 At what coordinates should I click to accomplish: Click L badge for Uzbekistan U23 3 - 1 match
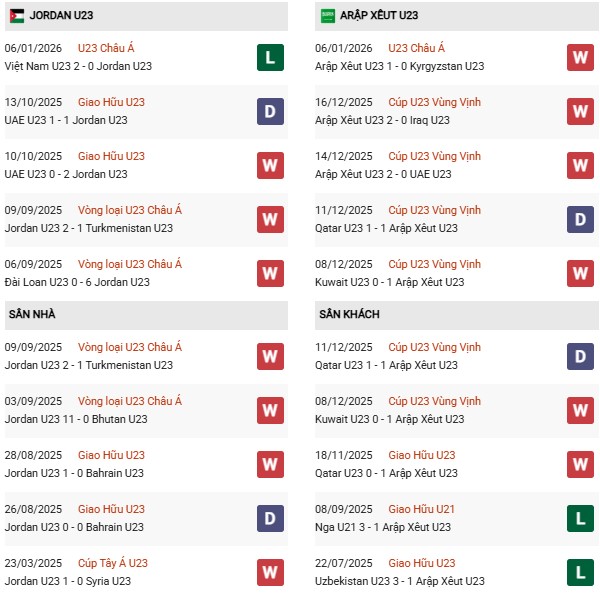point(580,572)
